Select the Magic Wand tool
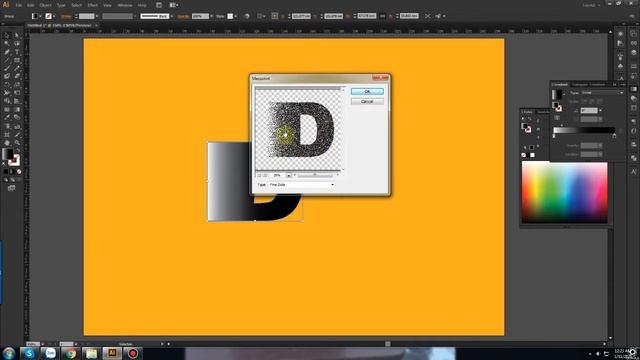 pyautogui.click(x=7, y=44)
